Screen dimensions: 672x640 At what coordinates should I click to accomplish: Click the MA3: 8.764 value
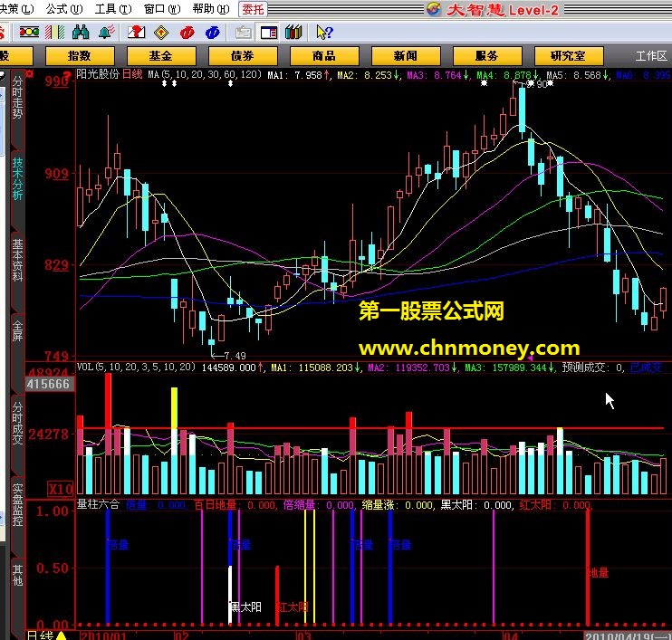click(x=437, y=75)
